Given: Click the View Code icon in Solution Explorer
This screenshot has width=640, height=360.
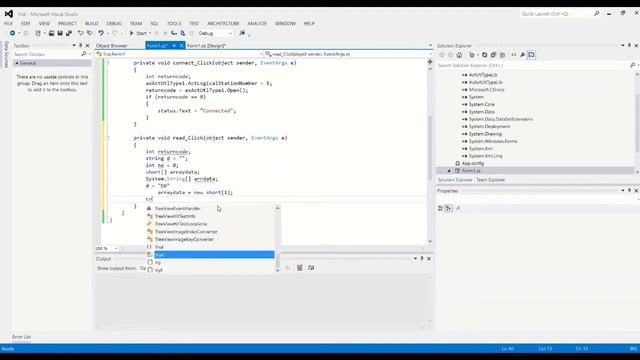Looking at the screenshot, I should [x=514, y=55].
